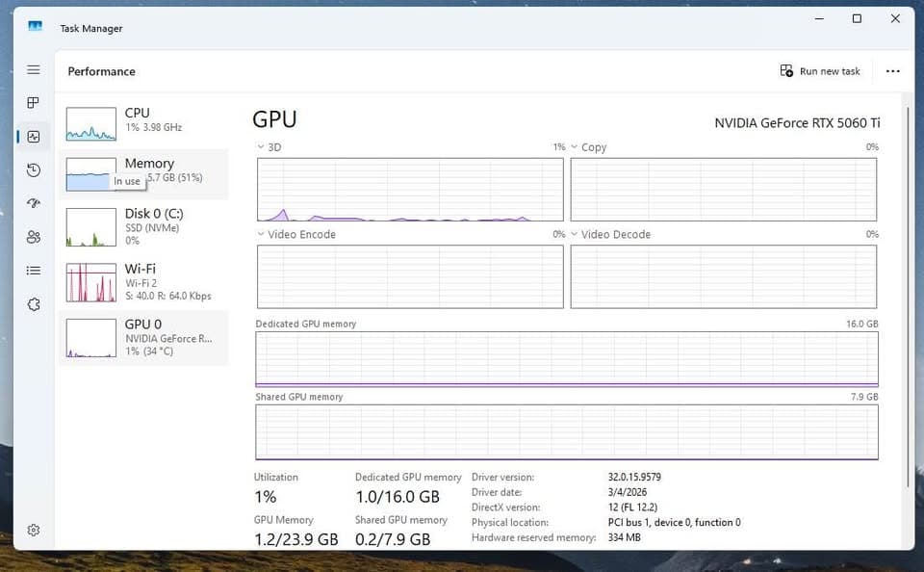Click the Task Manager app icon in title bar
The height and width of the screenshot is (572, 924).
click(36, 27)
